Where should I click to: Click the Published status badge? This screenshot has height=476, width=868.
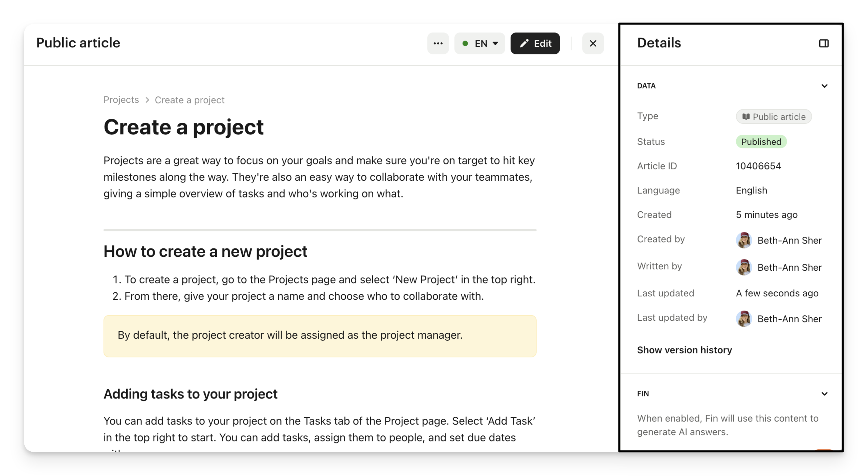[x=761, y=142]
